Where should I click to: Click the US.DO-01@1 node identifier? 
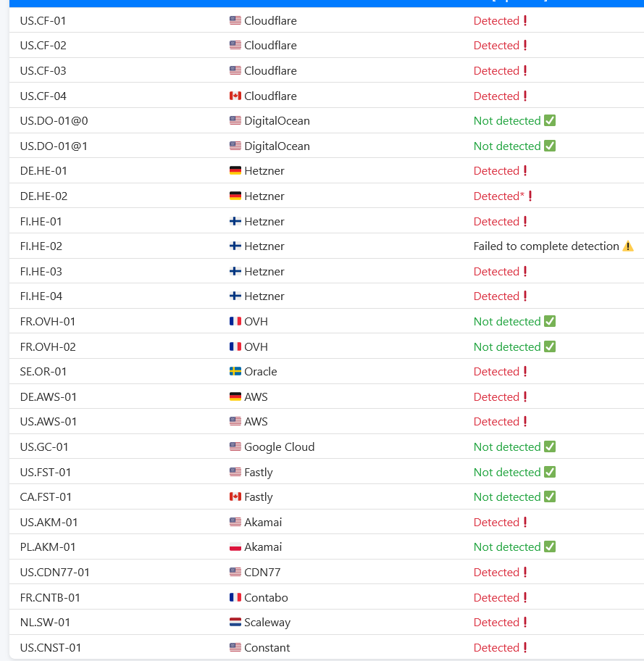(x=54, y=146)
